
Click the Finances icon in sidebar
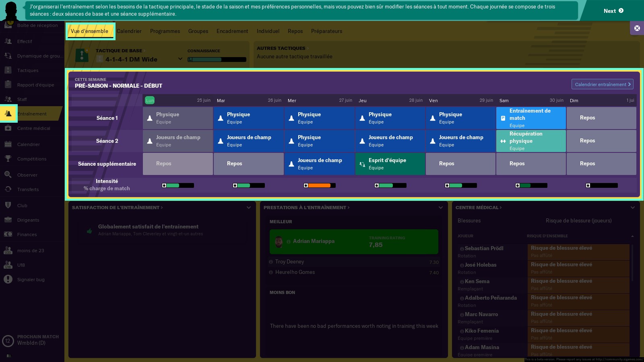[8, 234]
